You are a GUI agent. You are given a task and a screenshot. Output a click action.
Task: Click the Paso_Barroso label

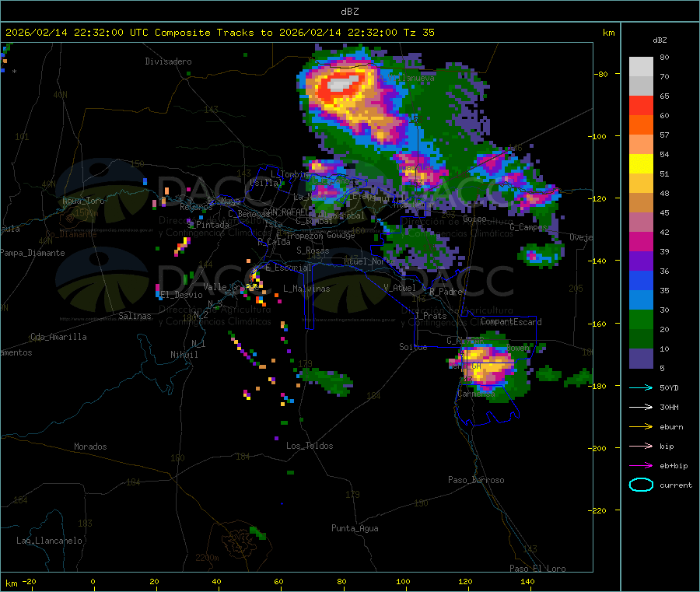coord(476,480)
